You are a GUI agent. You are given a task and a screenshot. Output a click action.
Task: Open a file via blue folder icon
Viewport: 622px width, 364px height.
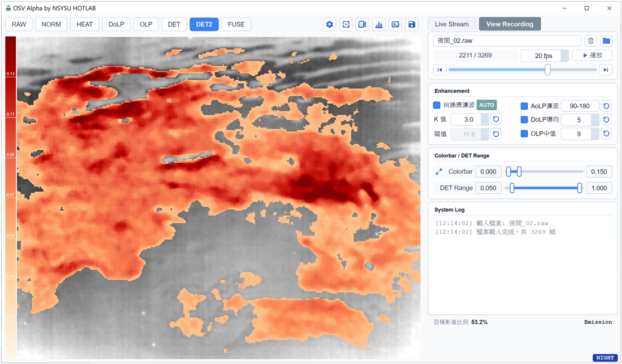(606, 41)
